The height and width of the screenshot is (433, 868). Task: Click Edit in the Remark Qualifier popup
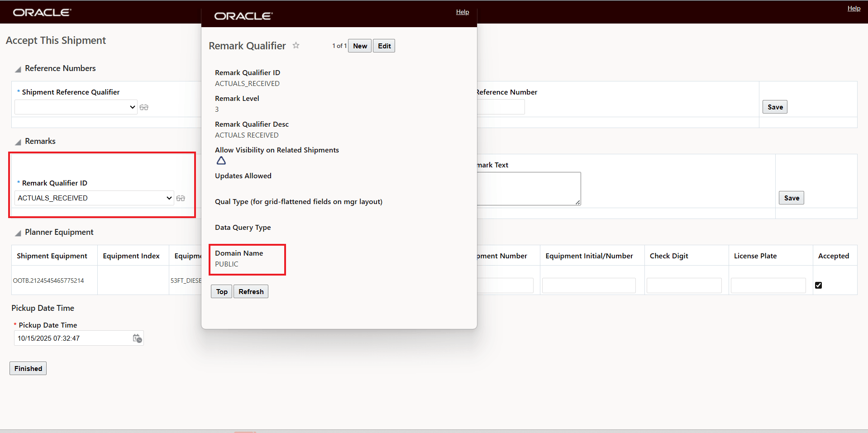coord(384,46)
